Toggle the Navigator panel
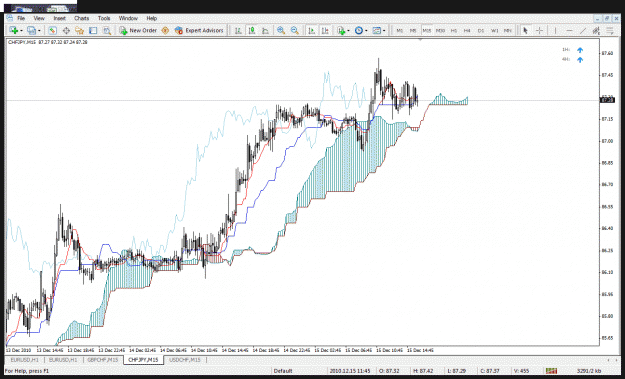The width and height of the screenshot is (625, 379). pos(79,30)
